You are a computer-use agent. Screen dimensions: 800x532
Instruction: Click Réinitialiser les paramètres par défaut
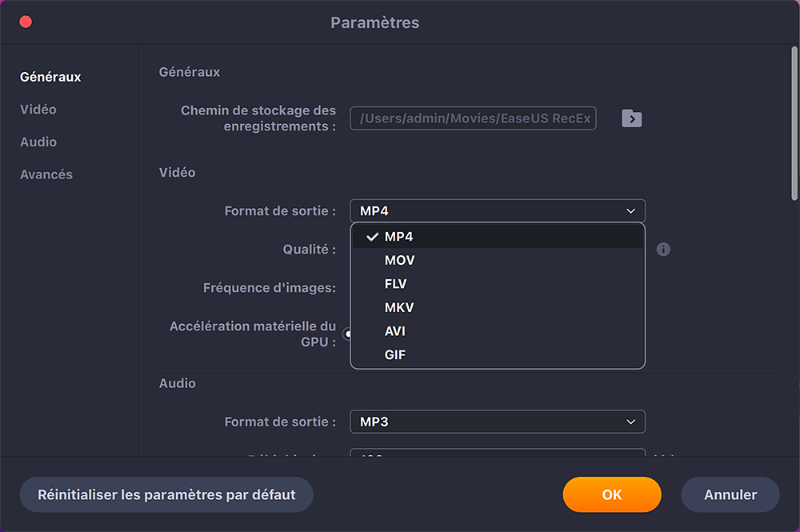point(166,494)
